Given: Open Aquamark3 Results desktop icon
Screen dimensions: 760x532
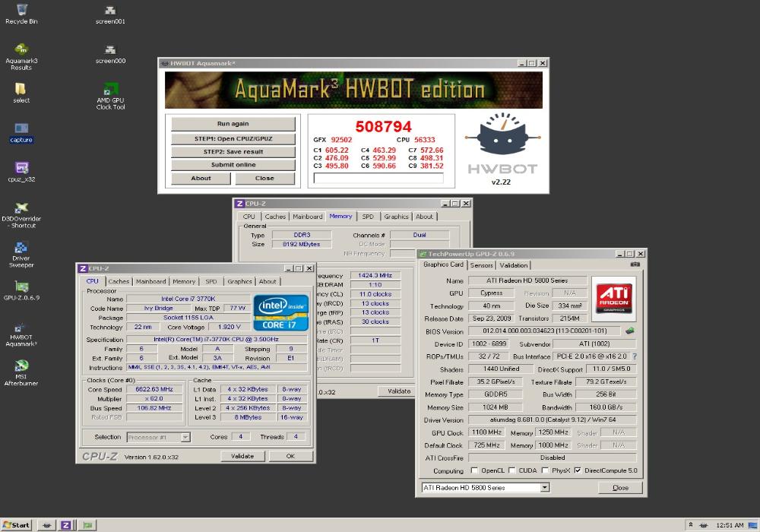Looking at the screenshot, I should point(21,57).
